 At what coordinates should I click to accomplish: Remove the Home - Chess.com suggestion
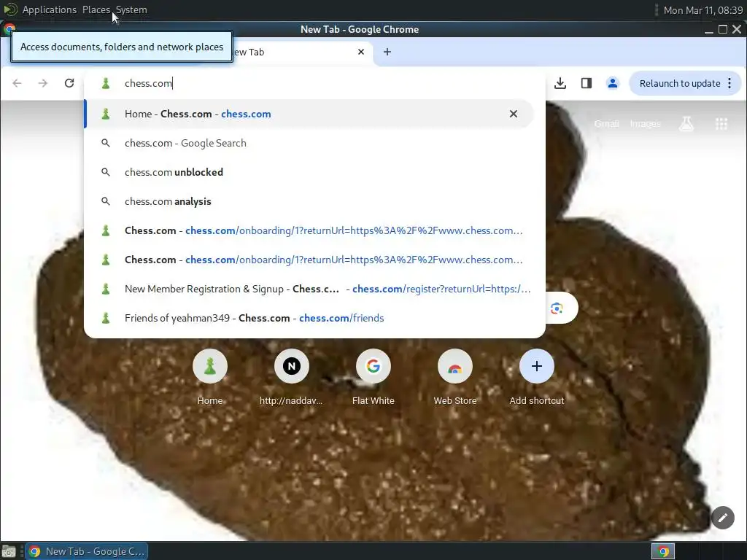tap(514, 114)
